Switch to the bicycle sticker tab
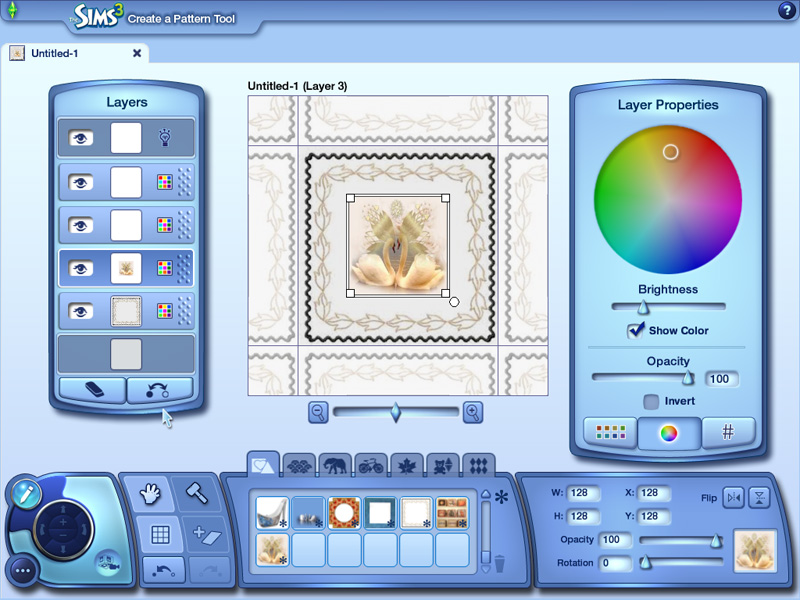800x600 pixels. [x=371, y=464]
